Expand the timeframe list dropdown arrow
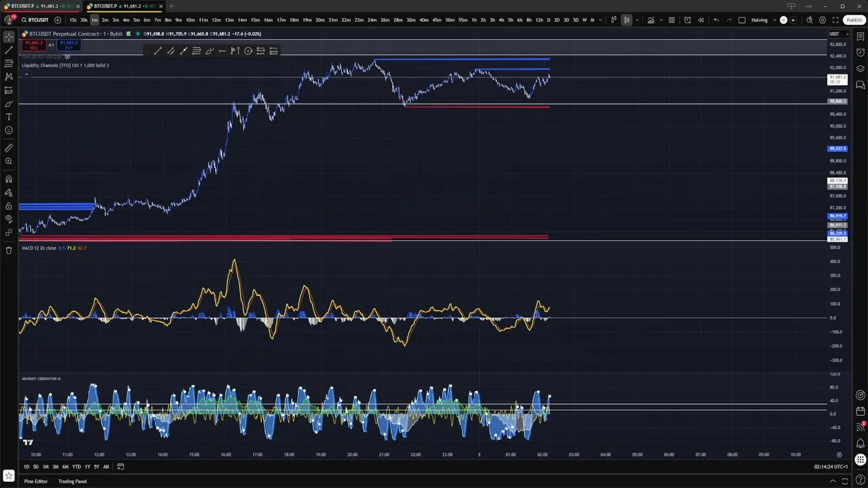This screenshot has width=868, height=488. click(x=600, y=20)
